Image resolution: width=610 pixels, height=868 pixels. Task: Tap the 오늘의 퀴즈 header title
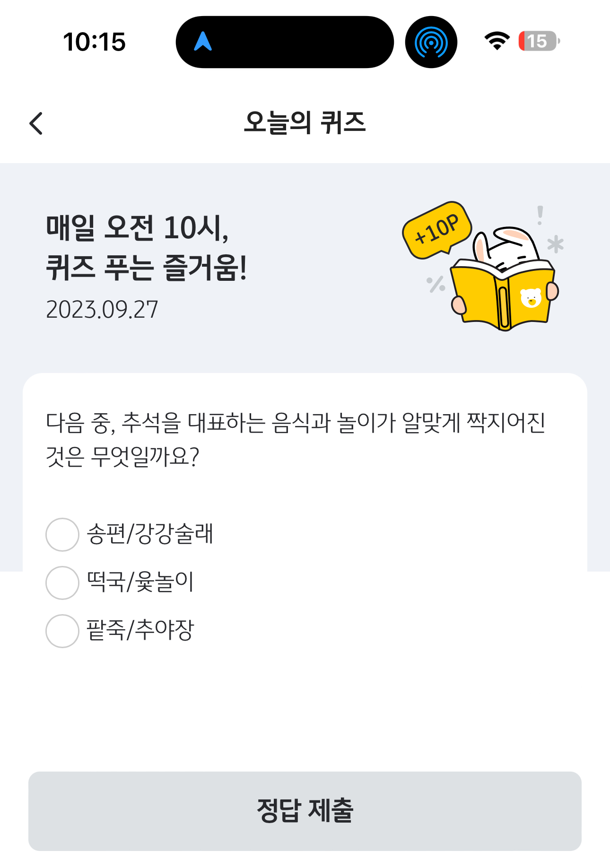tap(305, 123)
